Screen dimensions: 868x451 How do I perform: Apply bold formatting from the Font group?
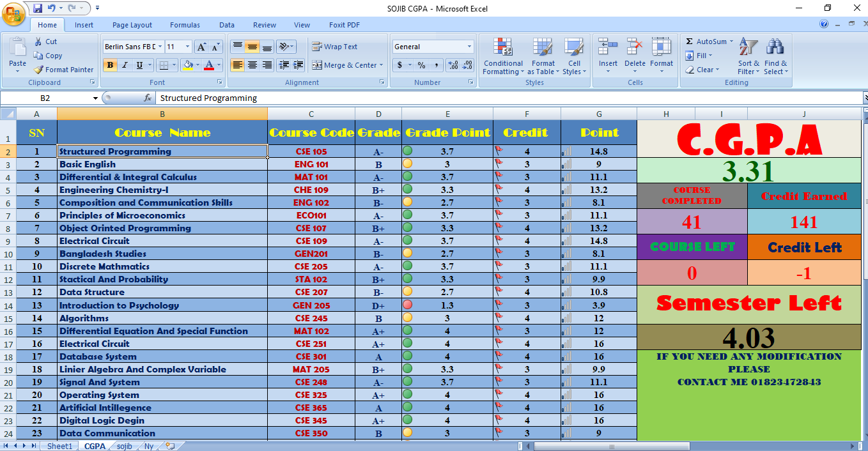click(109, 65)
